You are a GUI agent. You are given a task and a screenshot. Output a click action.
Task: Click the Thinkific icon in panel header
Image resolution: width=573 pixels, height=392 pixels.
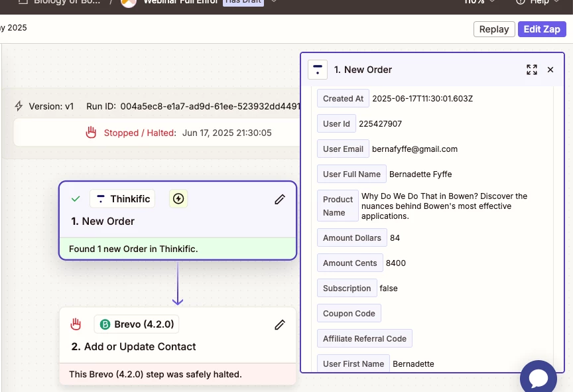point(318,70)
